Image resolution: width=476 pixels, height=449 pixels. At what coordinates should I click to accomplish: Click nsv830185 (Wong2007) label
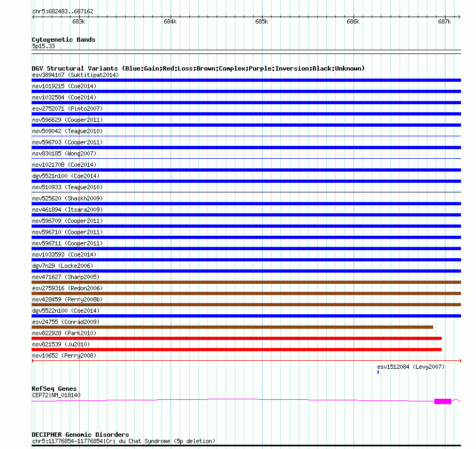[64, 153]
